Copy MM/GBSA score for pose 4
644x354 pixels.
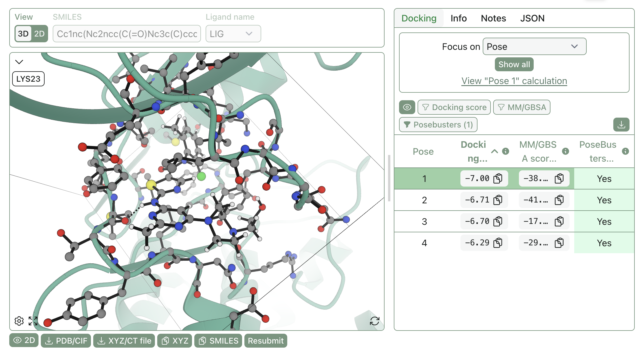559,243
